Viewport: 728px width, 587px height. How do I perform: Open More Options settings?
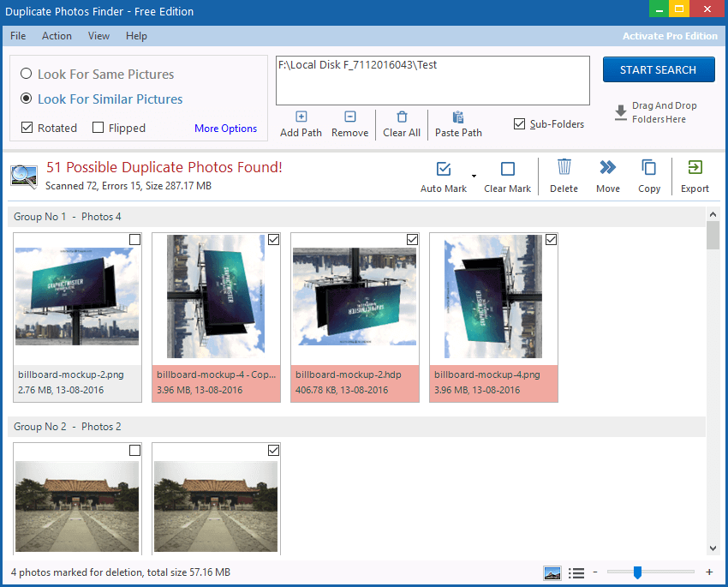tap(225, 128)
